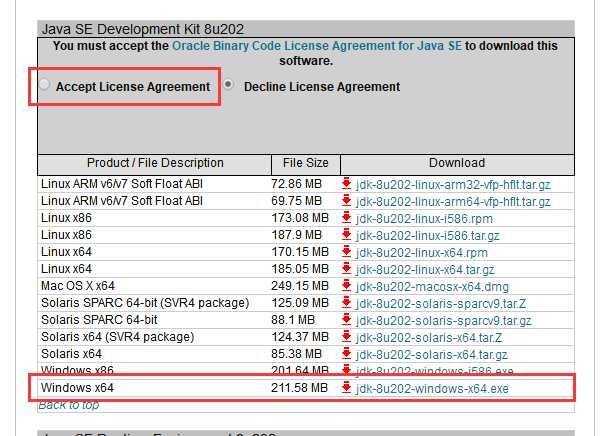Click download arrow icon for solaris-sparcv9.tar.gz
Screen dimensions: 608x436
346,320
